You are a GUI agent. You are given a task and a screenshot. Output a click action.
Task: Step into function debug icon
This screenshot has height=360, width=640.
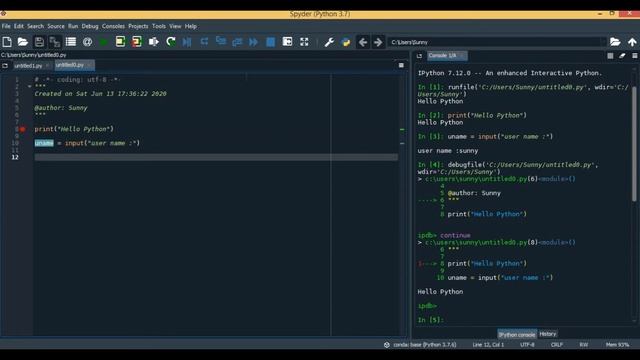click(x=221, y=40)
